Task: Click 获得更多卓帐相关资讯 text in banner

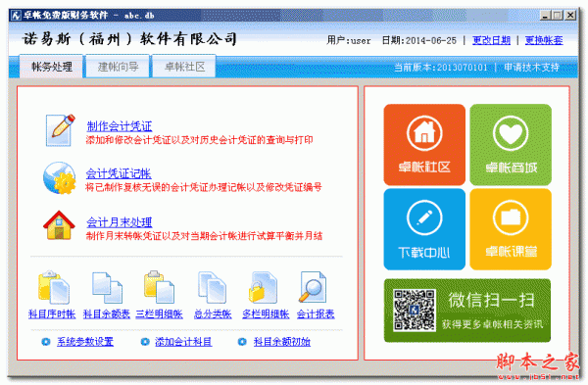Action: pyautogui.click(x=492, y=324)
